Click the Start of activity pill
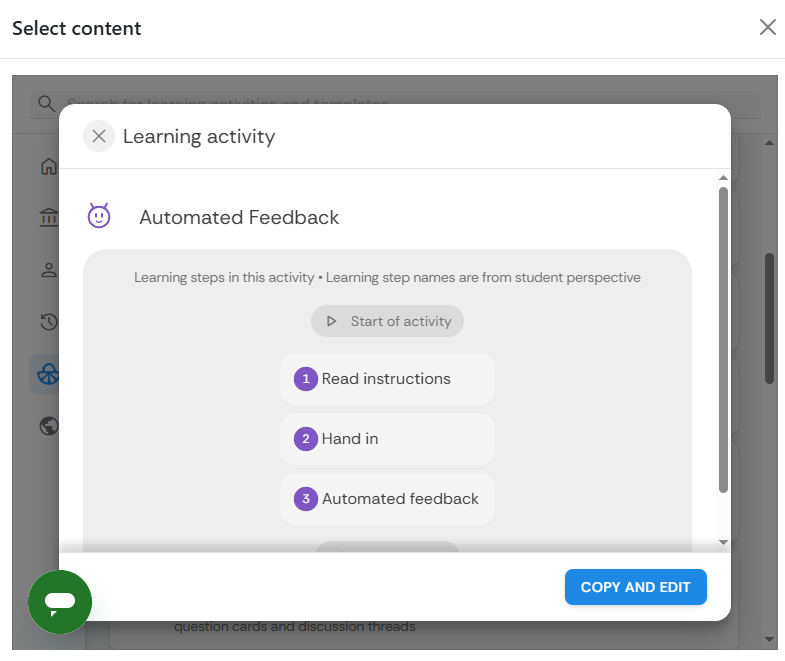Image resolution: width=785 pixels, height=661 pixels. [x=387, y=321]
